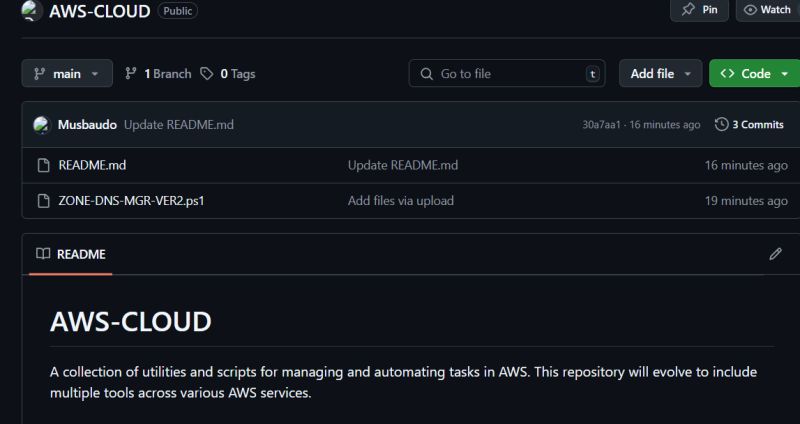Open the ZONE-DNS-MGR-VER2.ps1 file

131,201
